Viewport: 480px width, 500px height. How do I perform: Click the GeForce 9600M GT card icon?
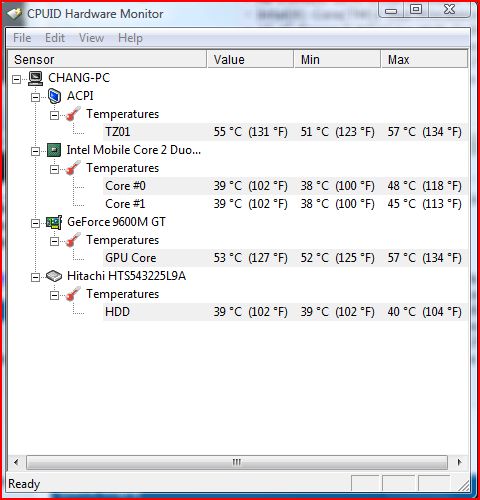[x=54, y=222]
